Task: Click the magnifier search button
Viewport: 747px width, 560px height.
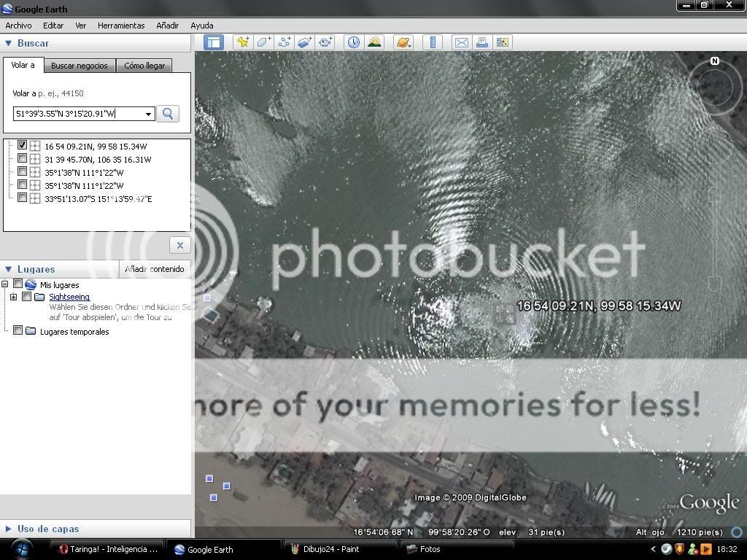Action: (x=168, y=113)
